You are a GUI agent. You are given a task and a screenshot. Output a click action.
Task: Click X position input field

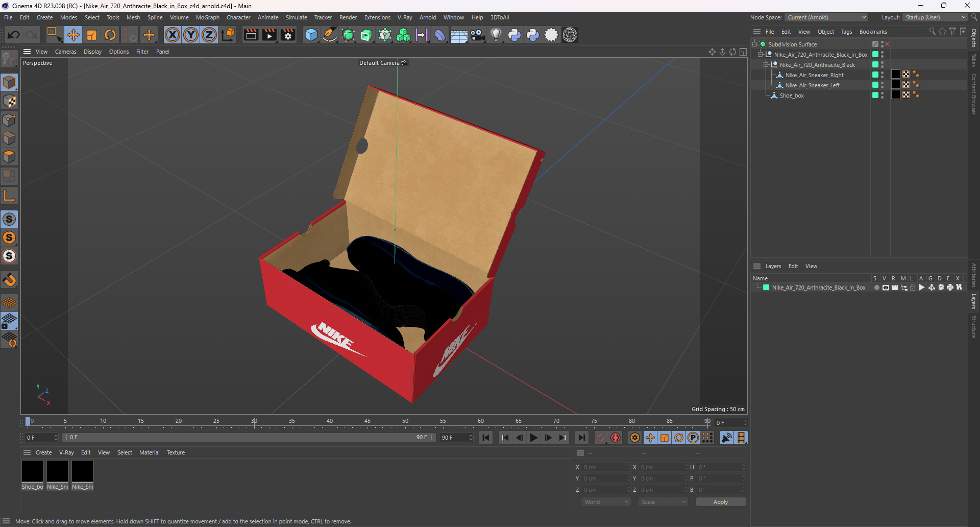point(606,467)
